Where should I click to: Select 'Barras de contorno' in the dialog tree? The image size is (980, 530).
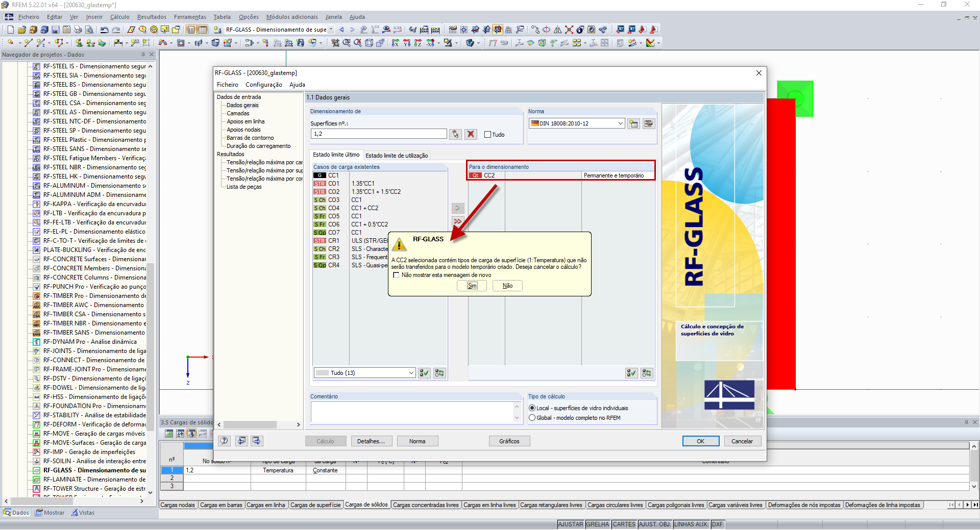250,138
